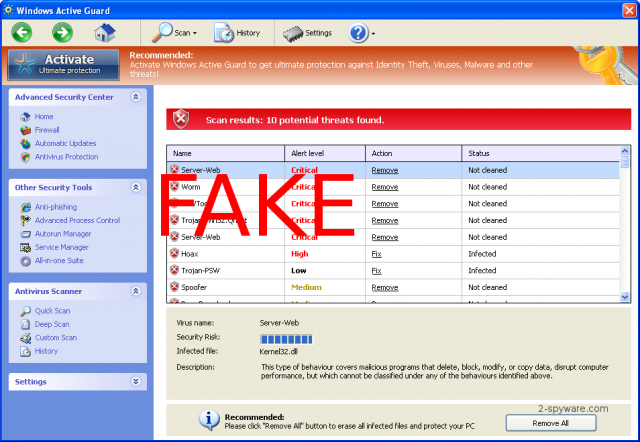The image size is (640, 442).
Task: Start a Quick Scan from the sidebar
Action: [52, 311]
